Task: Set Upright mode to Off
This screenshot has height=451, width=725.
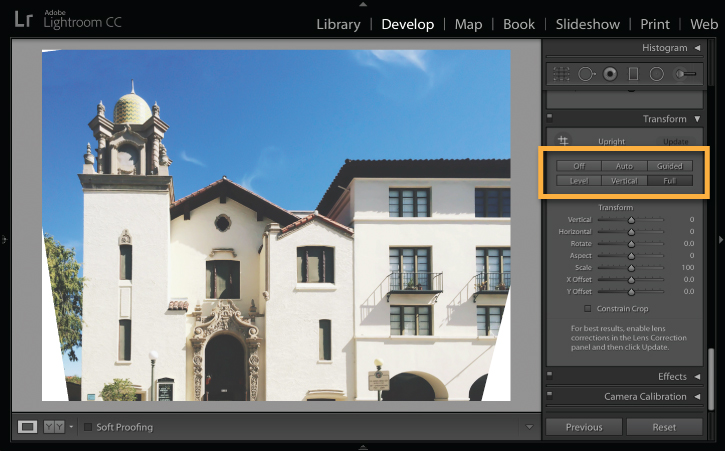Action: click(x=579, y=166)
